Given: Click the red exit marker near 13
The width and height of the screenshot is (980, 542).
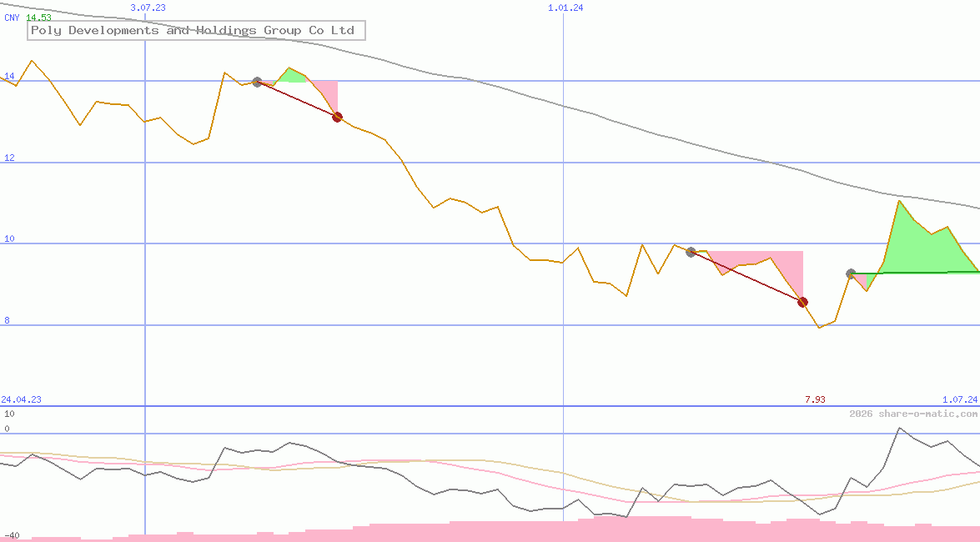Looking at the screenshot, I should [337, 118].
